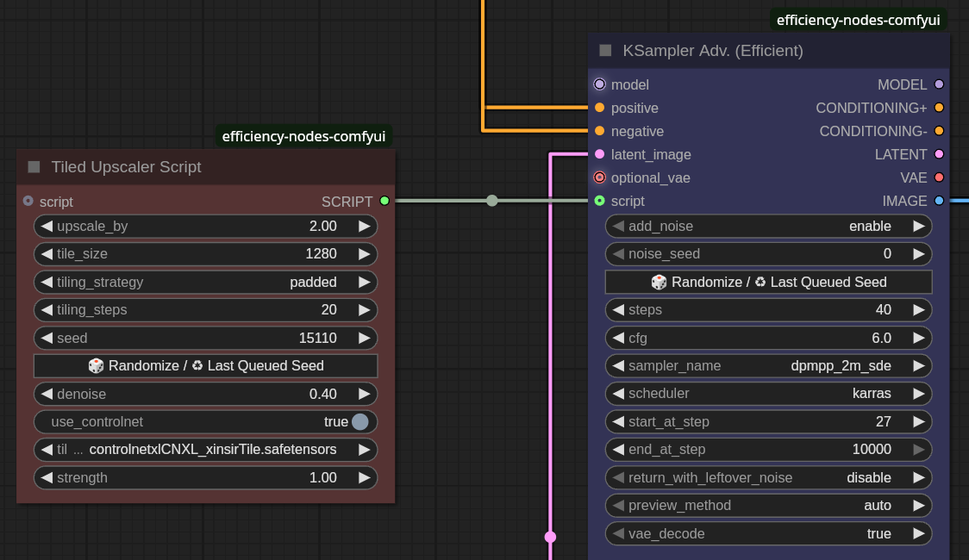This screenshot has height=560, width=969.
Task: Click the CONDITIONING+ output socket
Action: (940, 108)
